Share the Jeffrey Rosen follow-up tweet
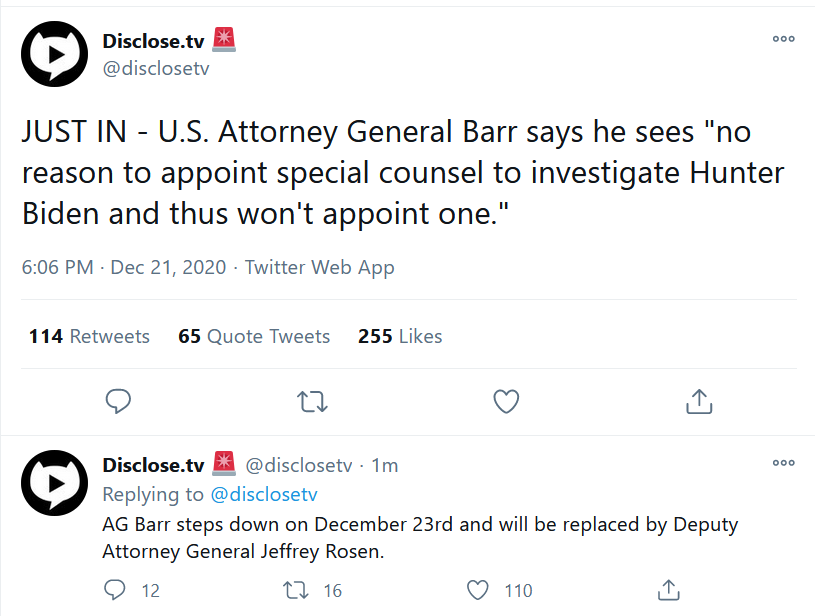 coord(669,590)
